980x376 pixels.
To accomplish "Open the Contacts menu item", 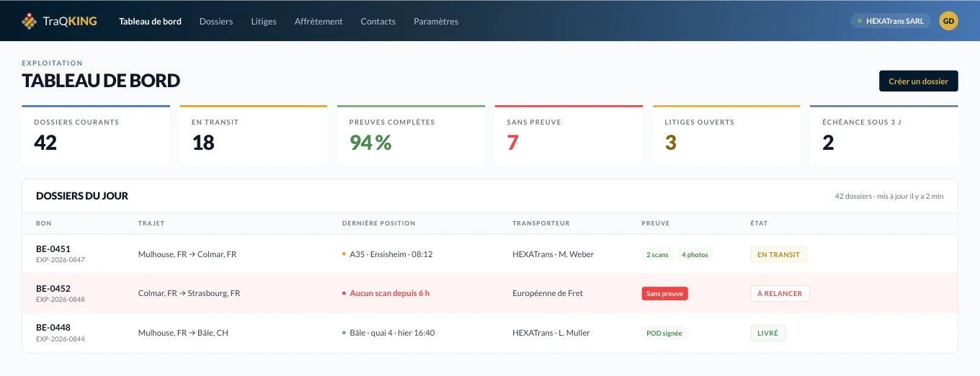I will pyautogui.click(x=378, y=21).
